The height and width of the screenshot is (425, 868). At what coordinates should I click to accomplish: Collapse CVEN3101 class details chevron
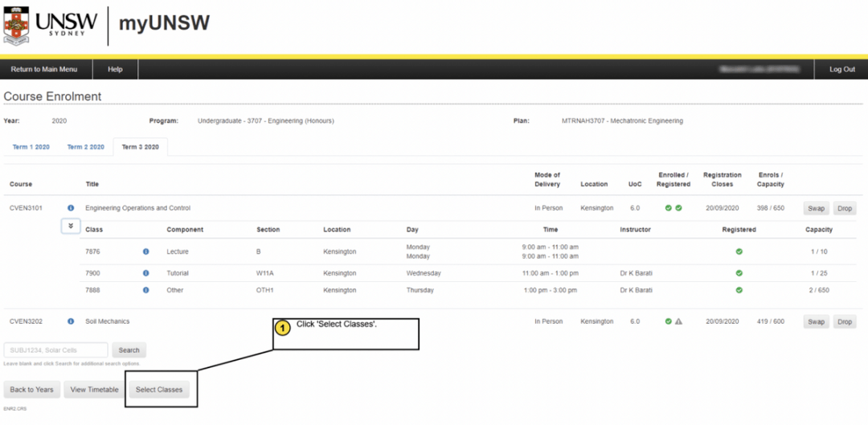tap(71, 227)
